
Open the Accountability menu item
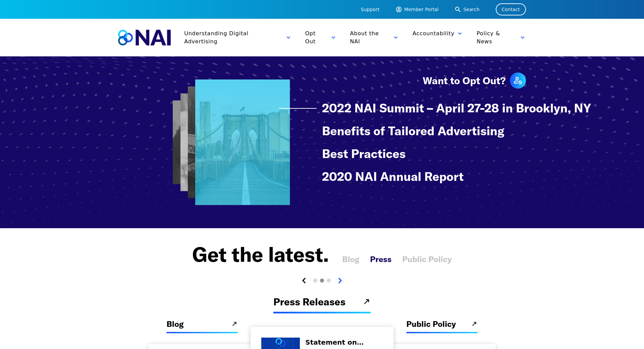coord(433,34)
